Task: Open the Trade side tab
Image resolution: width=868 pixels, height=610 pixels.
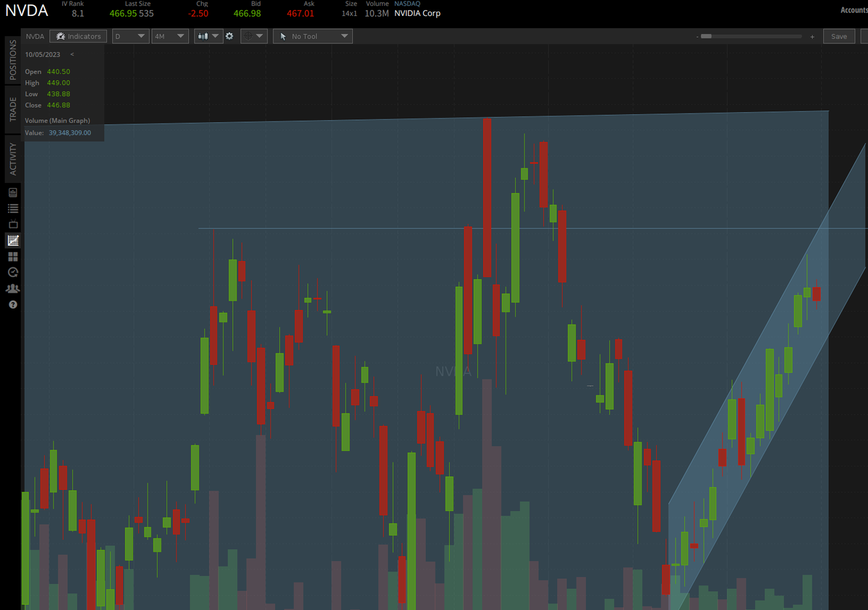Action: [13, 109]
